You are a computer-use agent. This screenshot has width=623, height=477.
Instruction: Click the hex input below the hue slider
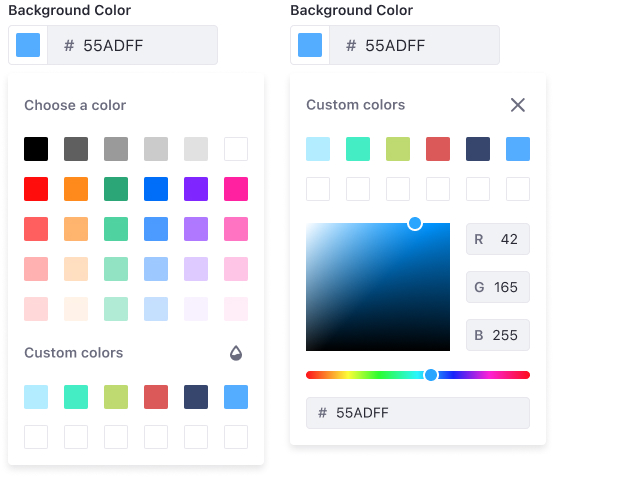418,413
